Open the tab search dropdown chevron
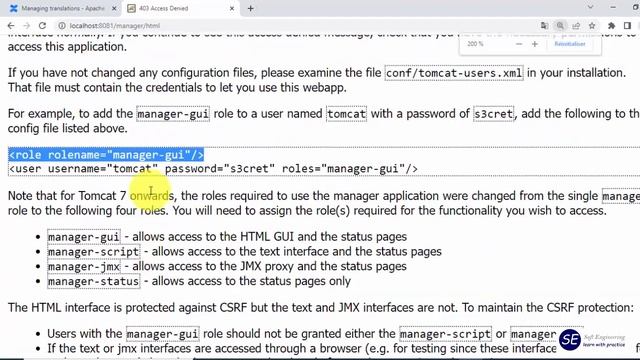 point(590,7)
